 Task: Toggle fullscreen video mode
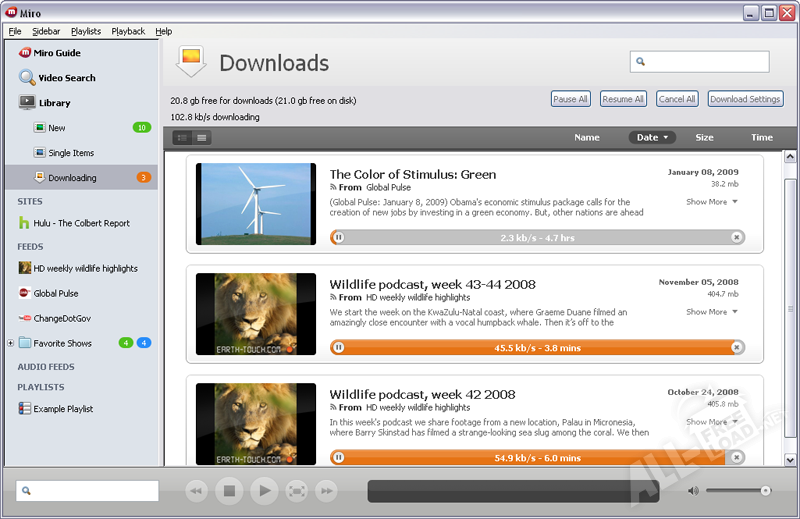tap(296, 490)
